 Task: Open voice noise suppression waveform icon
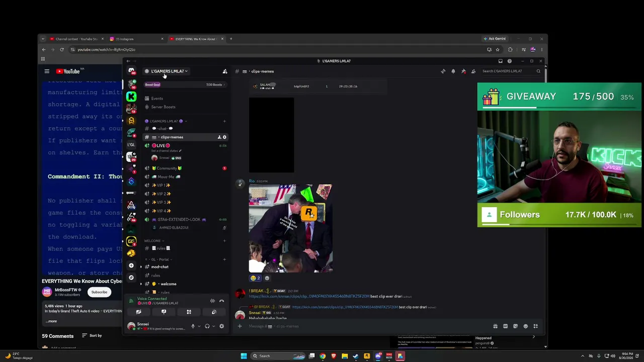tap(212, 301)
